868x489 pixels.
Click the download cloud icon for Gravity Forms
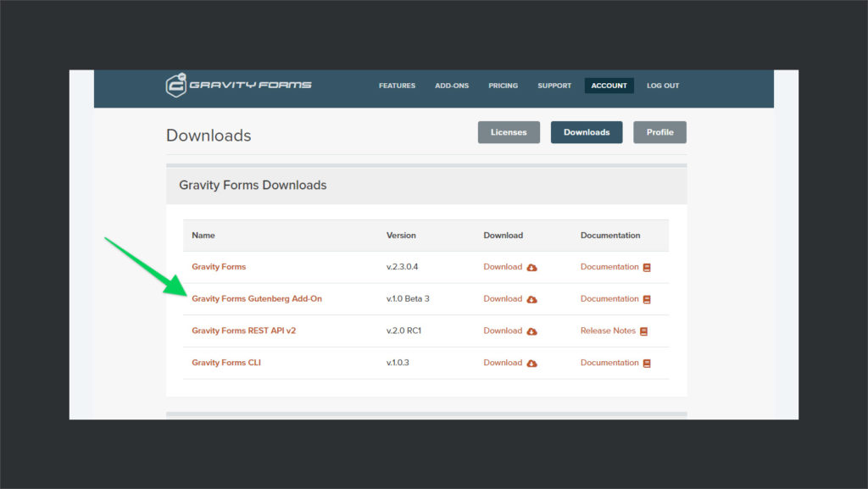coord(531,267)
